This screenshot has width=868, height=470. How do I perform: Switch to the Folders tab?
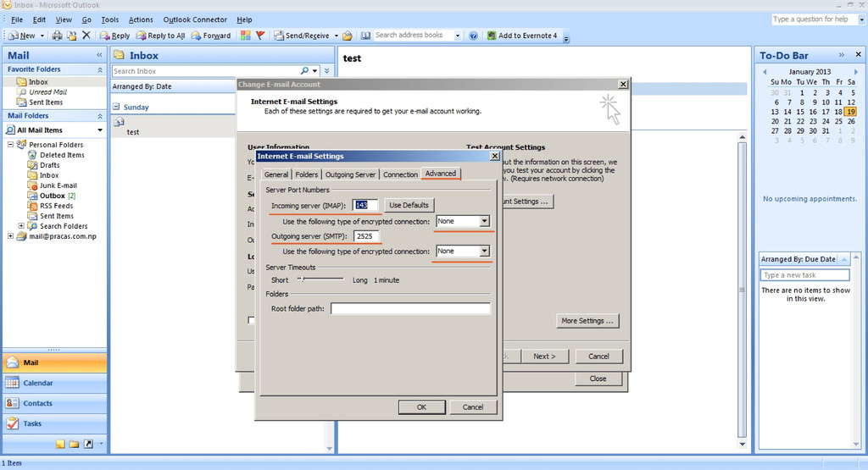point(306,174)
